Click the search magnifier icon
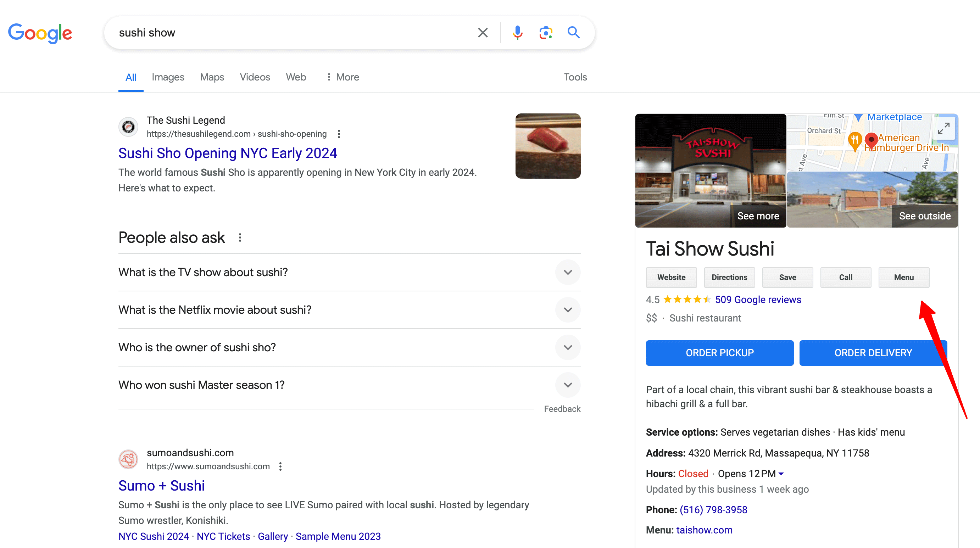Viewport: 980px width, 548px height. coord(573,33)
